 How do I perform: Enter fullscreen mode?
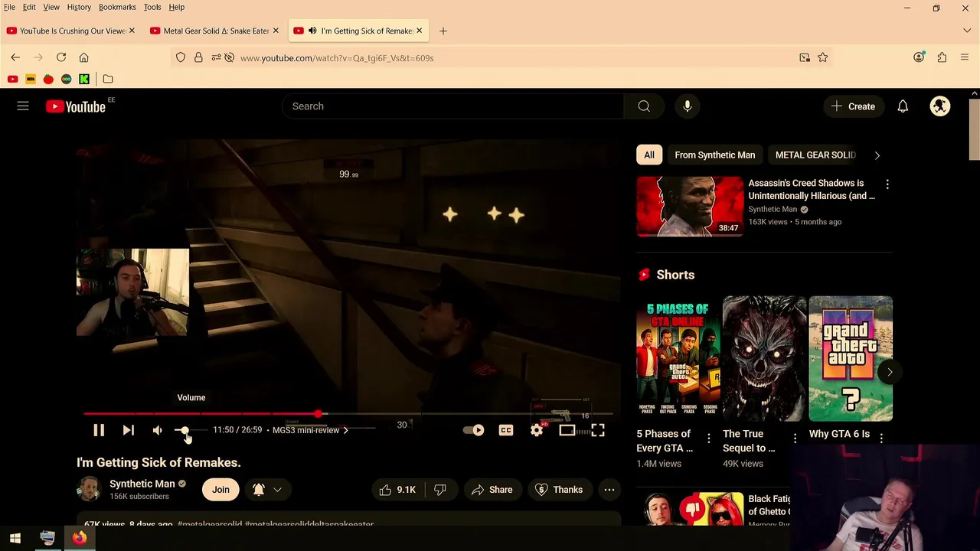click(x=598, y=430)
